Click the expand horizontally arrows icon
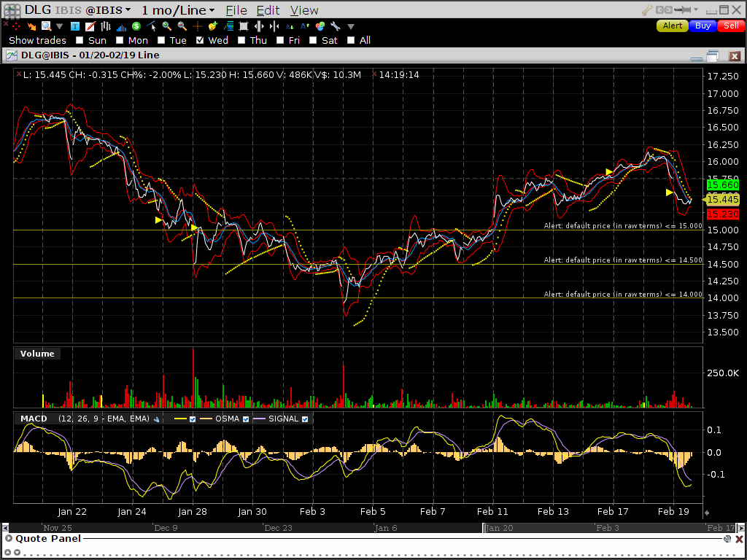Viewport: 747px width, 560px height. pos(259,26)
